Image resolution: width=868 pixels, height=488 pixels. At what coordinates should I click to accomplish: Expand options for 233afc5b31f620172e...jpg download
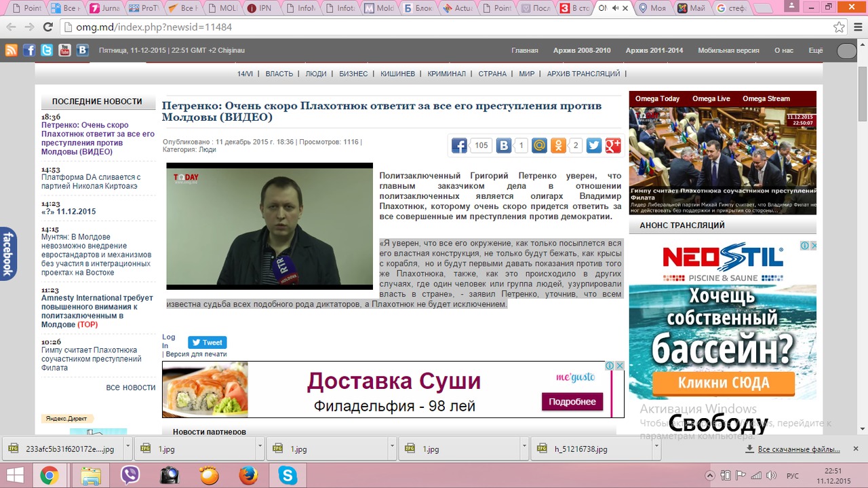[x=128, y=449]
